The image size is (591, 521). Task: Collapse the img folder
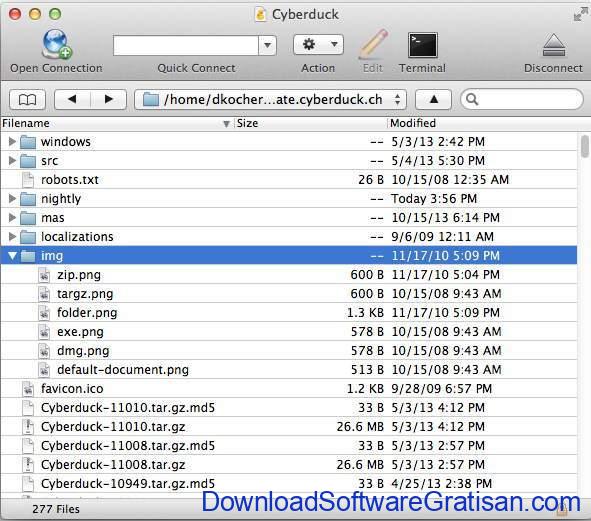click(x=12, y=256)
